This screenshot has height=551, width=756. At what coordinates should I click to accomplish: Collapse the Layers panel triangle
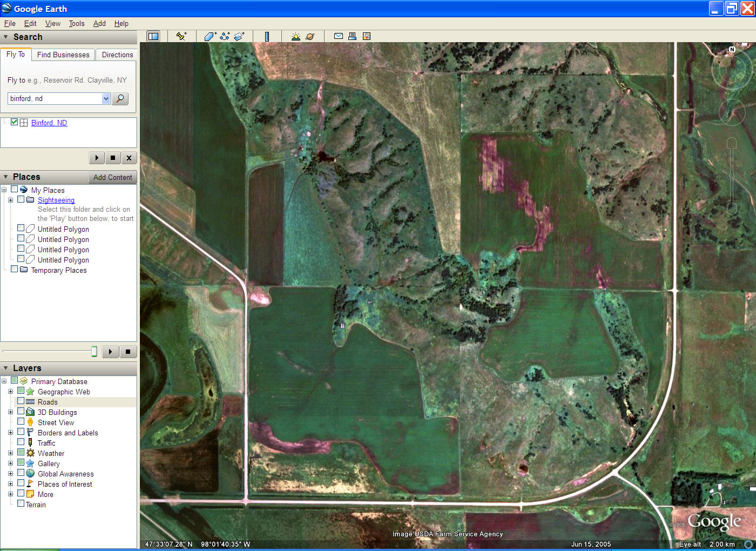pos(6,368)
